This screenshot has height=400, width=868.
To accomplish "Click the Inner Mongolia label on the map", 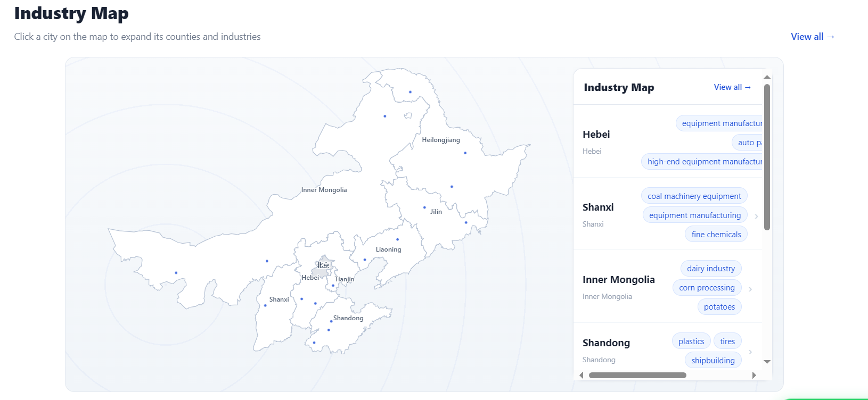I will [324, 190].
